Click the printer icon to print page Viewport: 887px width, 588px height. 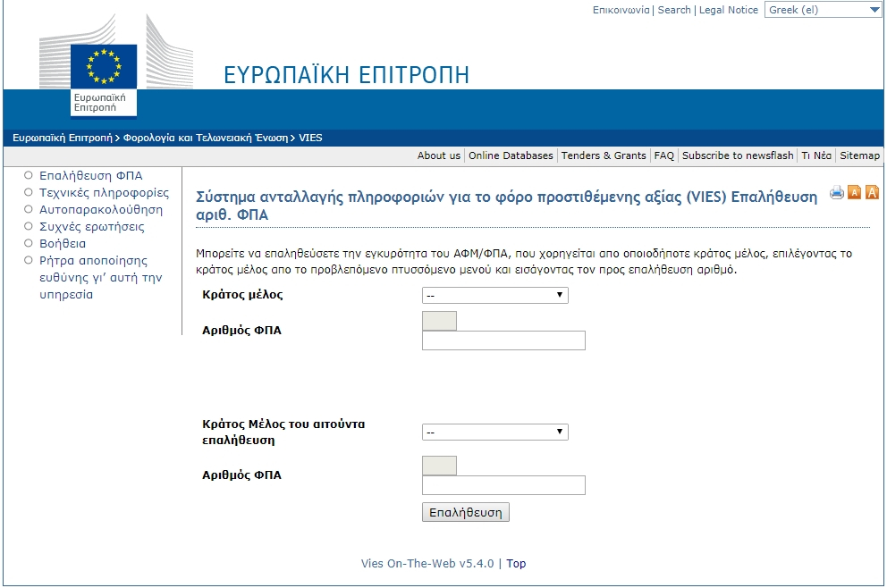[x=837, y=193]
